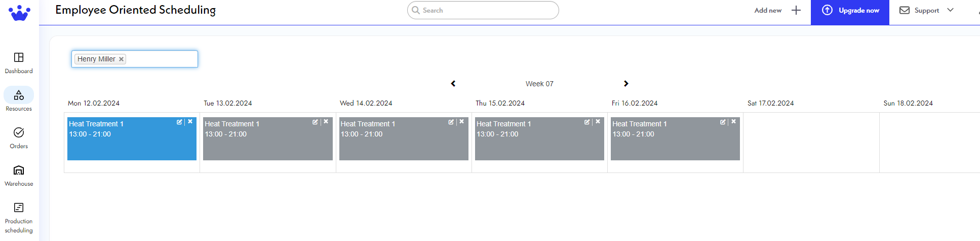Edit Friday's Heat Treatment 1 shift
980x241 pixels.
coord(723,122)
